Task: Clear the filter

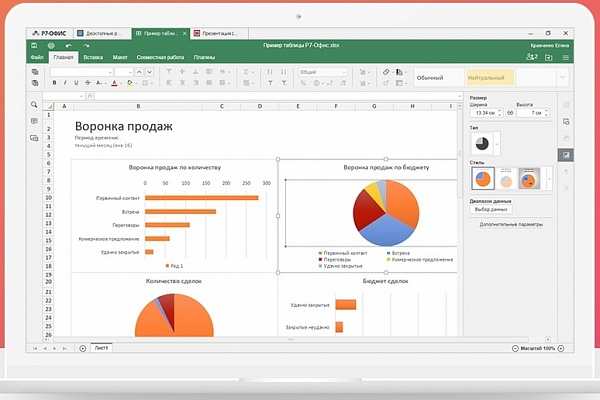Action: 284,83
